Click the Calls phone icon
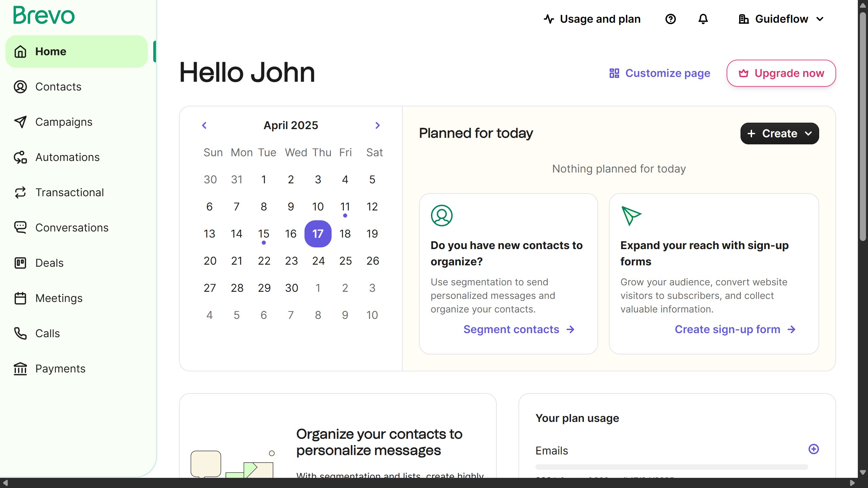Screen dimensions: 868x488 pyautogui.click(x=20, y=333)
